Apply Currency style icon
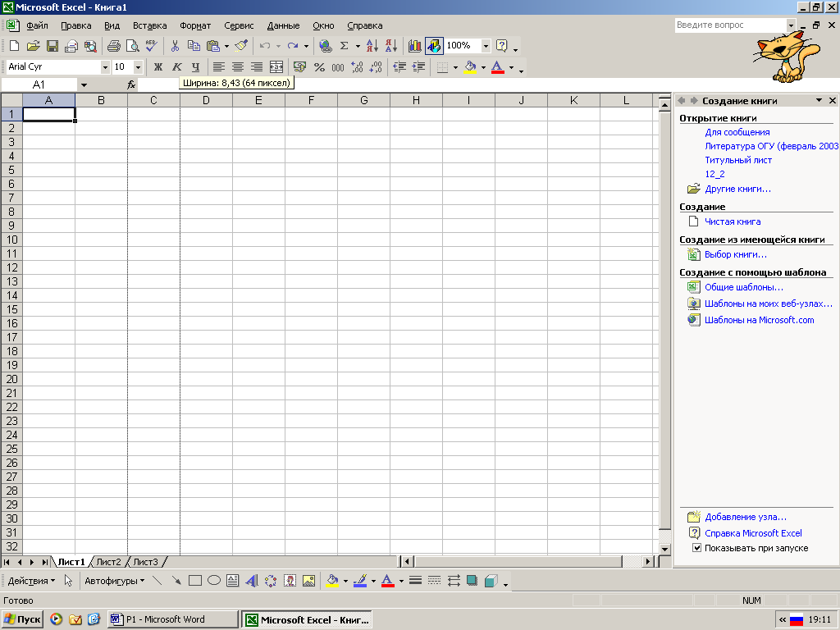 300,67
